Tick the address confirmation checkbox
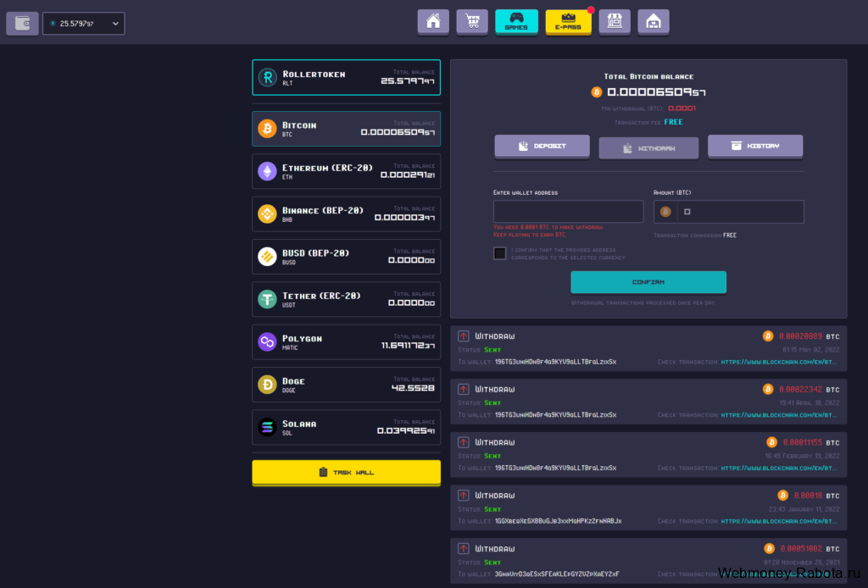Image resolution: width=868 pixels, height=588 pixels. click(500, 253)
